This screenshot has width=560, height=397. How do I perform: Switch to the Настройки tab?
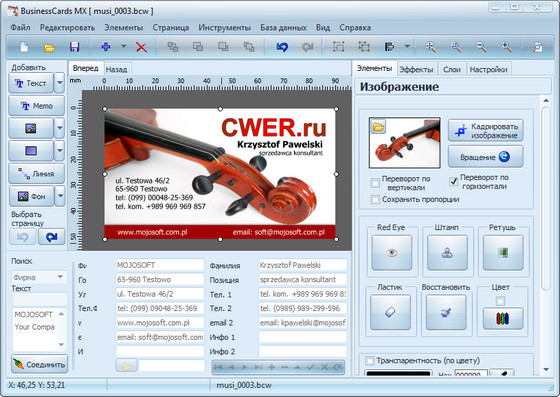(488, 69)
